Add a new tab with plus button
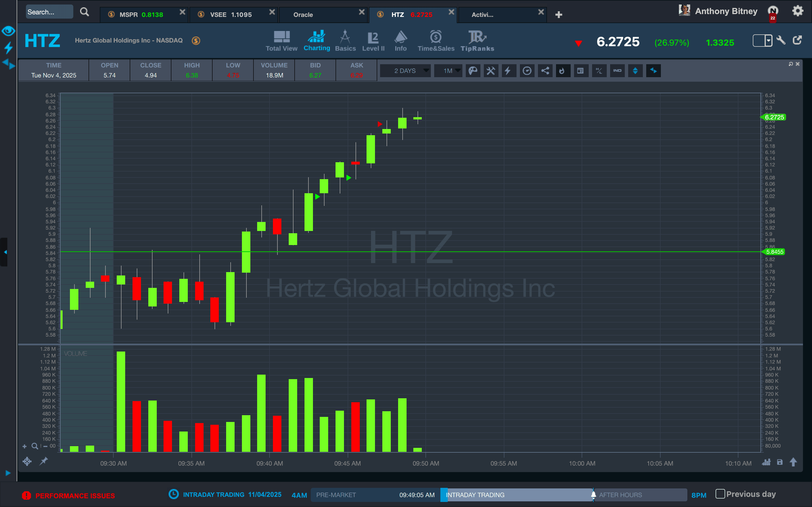The height and width of the screenshot is (507, 812). tap(558, 15)
